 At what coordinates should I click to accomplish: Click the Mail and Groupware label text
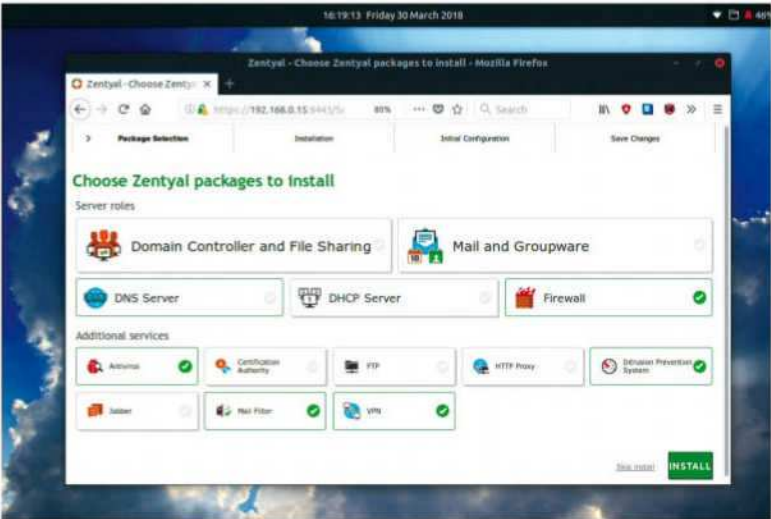520,246
